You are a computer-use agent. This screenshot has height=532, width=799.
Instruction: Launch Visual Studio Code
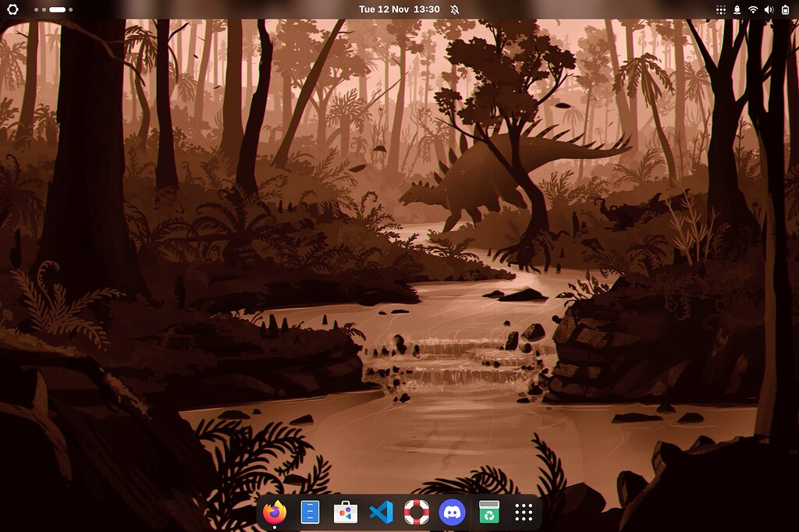[381, 512]
